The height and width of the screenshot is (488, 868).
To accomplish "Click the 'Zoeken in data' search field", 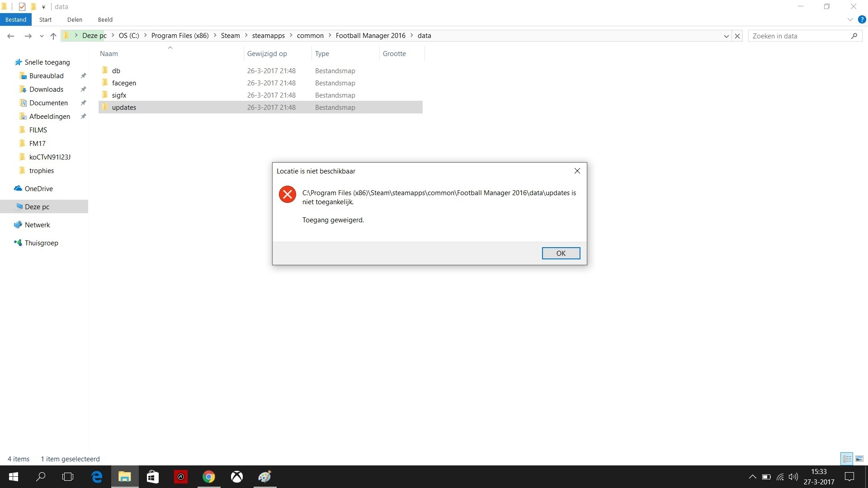I will (x=800, y=36).
